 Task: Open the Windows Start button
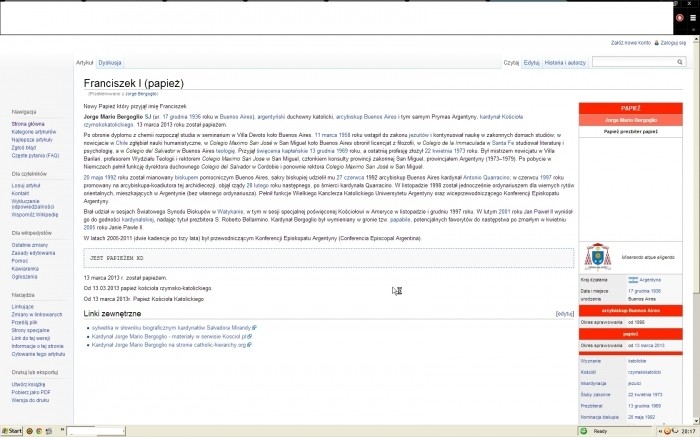(x=13, y=430)
